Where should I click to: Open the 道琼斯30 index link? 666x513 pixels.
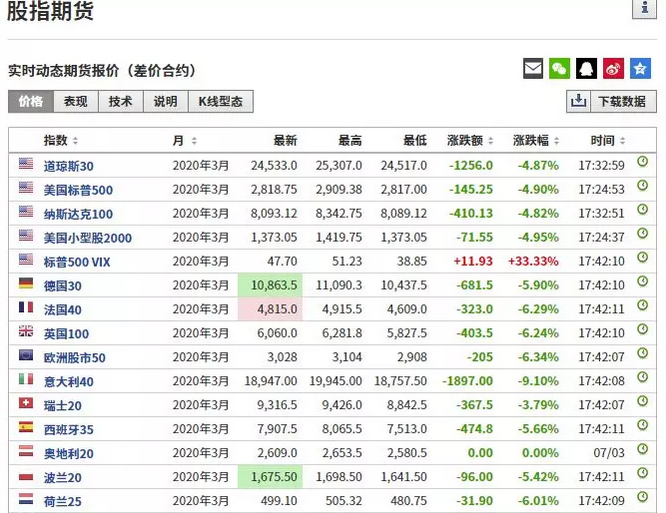(x=69, y=166)
